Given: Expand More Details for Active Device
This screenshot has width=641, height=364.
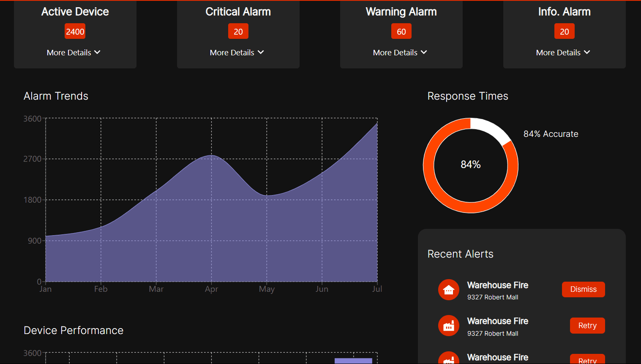Looking at the screenshot, I should point(73,52).
